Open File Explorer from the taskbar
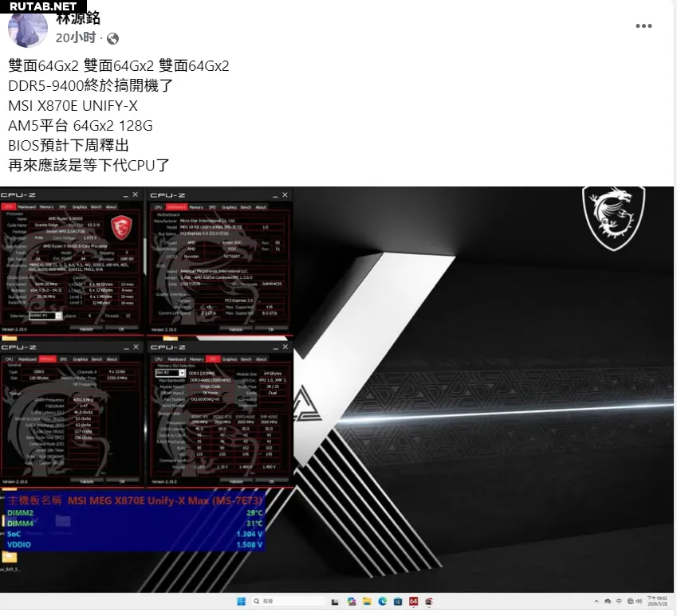The height and width of the screenshot is (616, 677). pyautogui.click(x=368, y=601)
